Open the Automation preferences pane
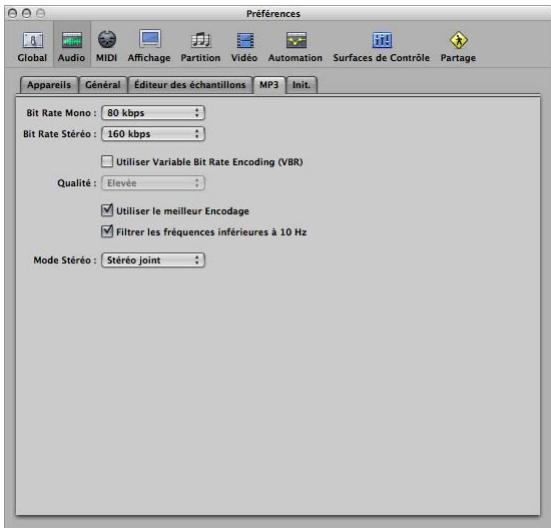 tap(296, 46)
